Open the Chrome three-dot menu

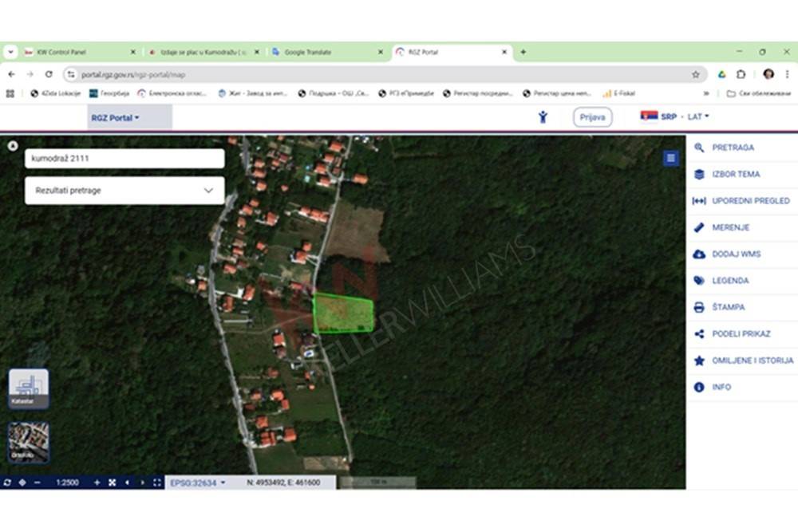pos(787,74)
